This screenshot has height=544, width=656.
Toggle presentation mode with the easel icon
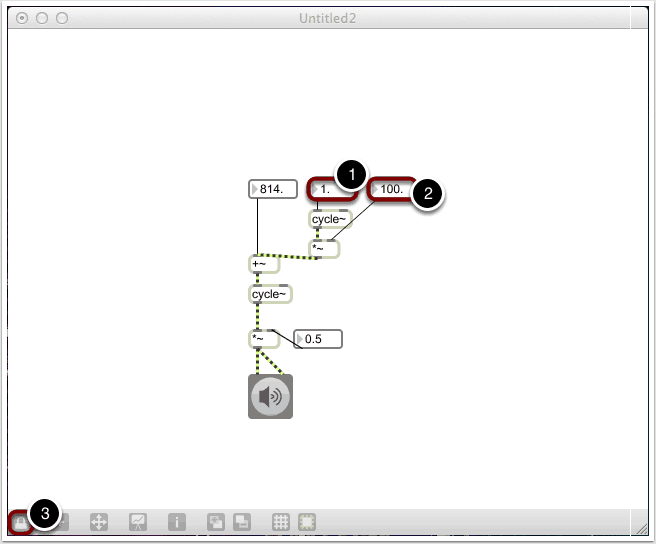(x=138, y=522)
